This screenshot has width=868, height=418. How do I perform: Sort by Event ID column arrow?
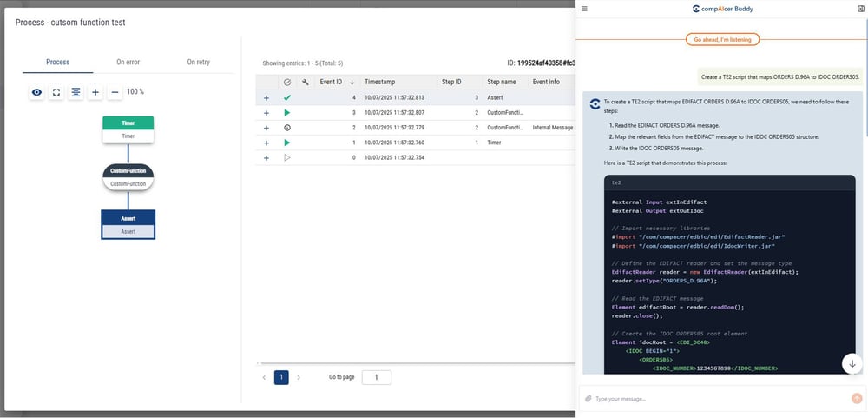(x=352, y=82)
